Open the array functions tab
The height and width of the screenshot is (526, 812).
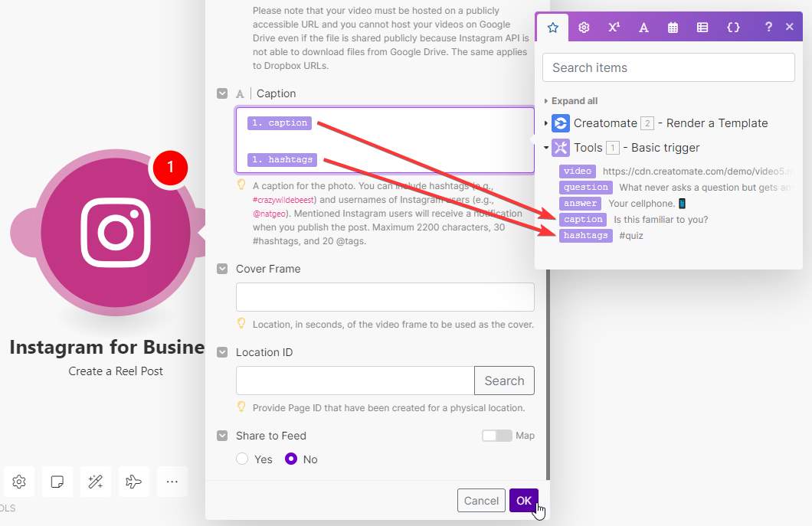[x=702, y=28]
